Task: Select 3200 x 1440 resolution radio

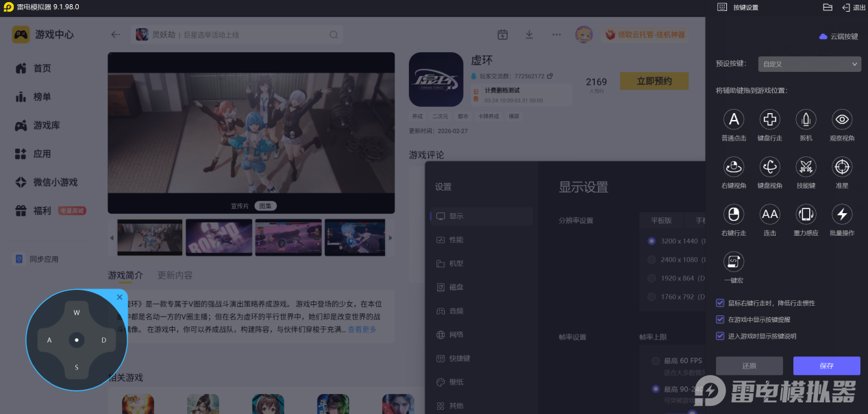Action: (652, 241)
